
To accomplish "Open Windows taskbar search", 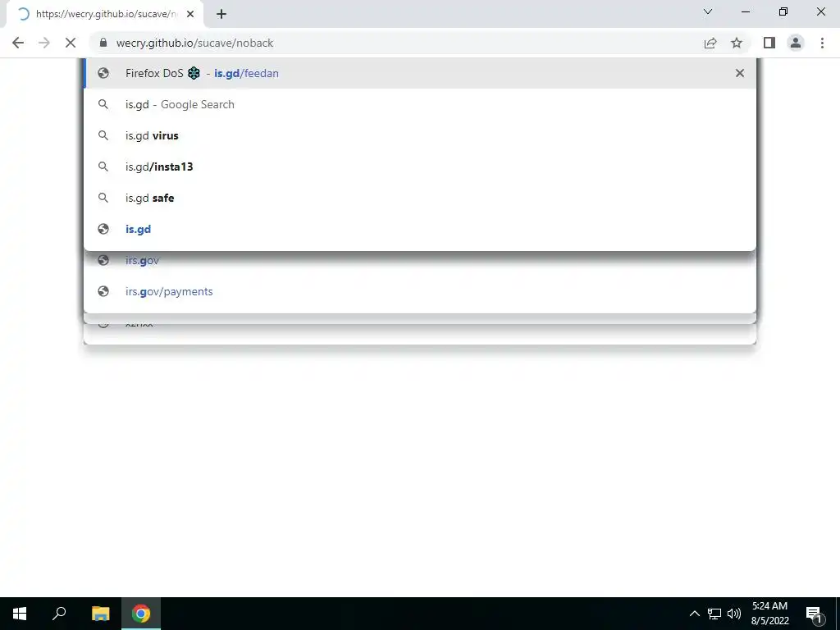I will pos(59,614).
